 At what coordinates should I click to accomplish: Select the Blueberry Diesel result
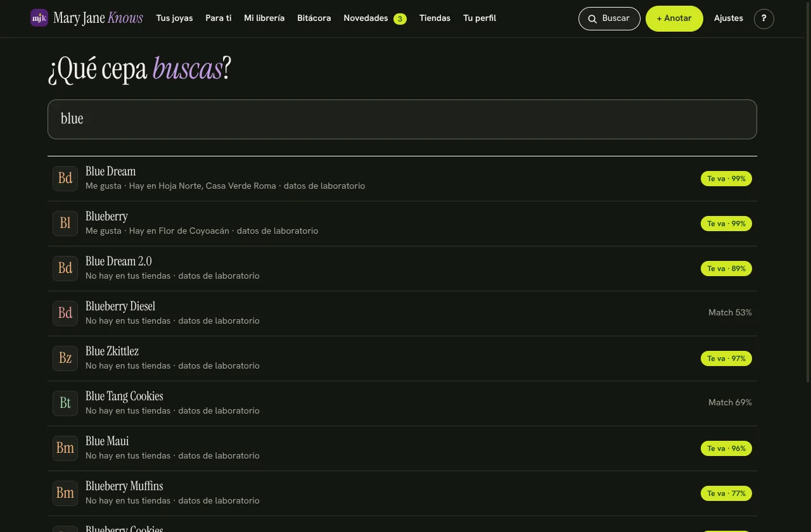[402, 313]
